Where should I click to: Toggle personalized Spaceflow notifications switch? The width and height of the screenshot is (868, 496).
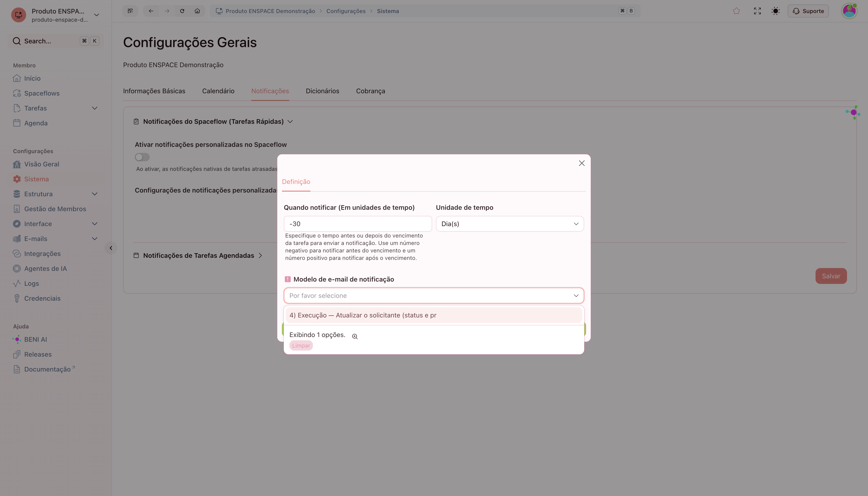[142, 157]
